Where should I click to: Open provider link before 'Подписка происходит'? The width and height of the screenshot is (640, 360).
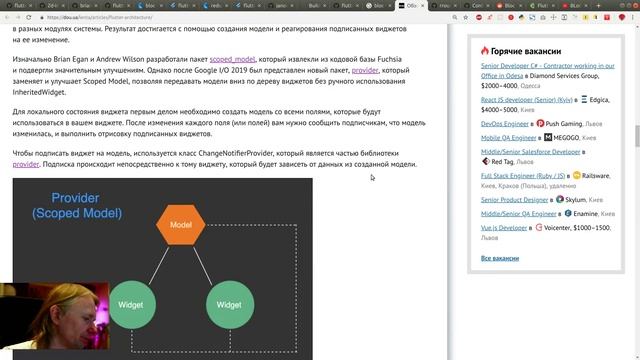pos(26,164)
